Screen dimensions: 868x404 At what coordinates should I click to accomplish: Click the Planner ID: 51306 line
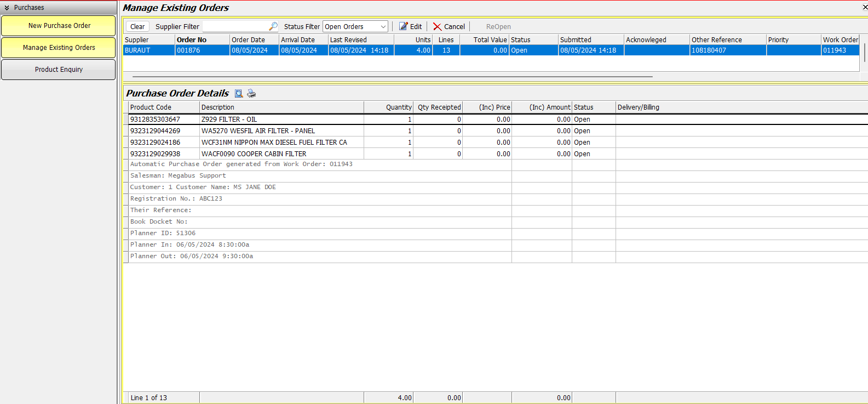tap(320, 234)
